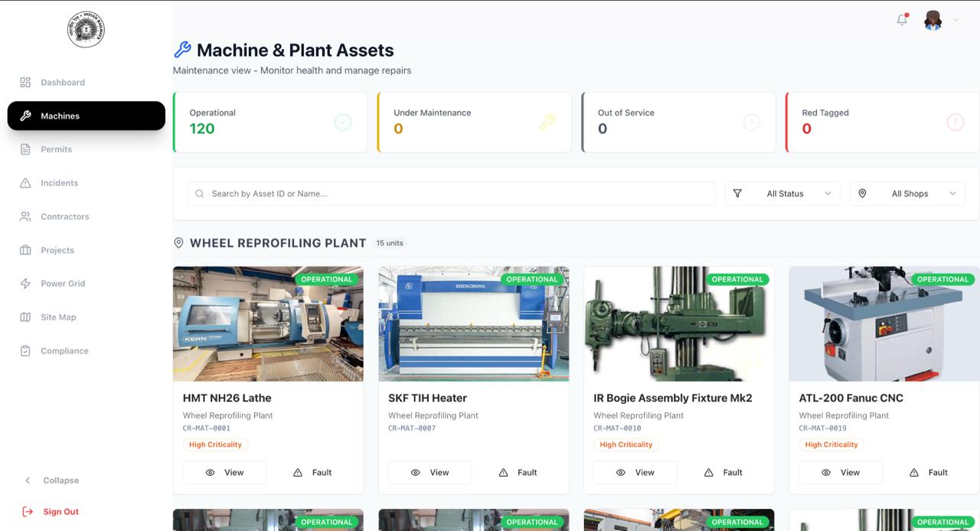The height and width of the screenshot is (531, 980).
Task: View ATL-200 Fanuc CNC details
Action: click(x=841, y=472)
